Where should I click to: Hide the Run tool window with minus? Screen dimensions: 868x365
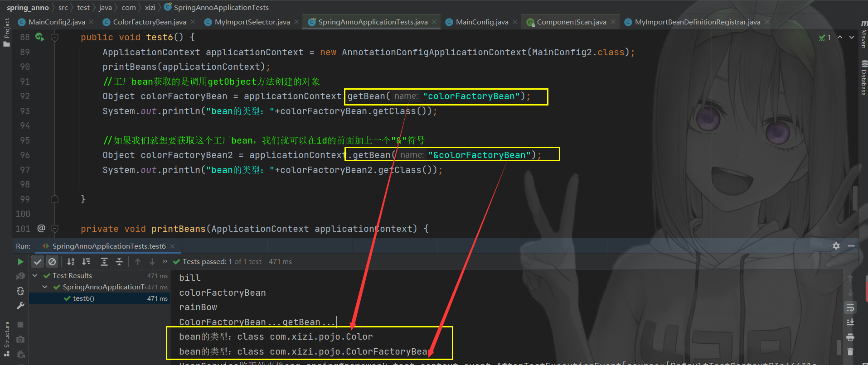[851, 246]
